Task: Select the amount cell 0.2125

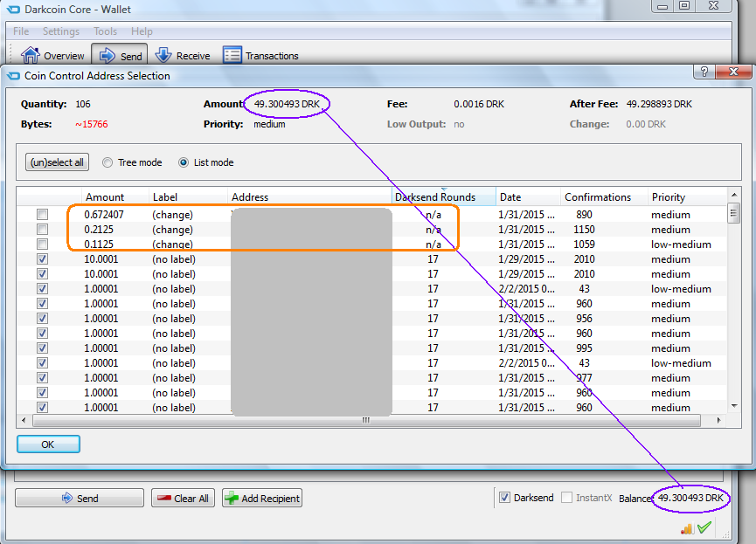Action: [99, 230]
